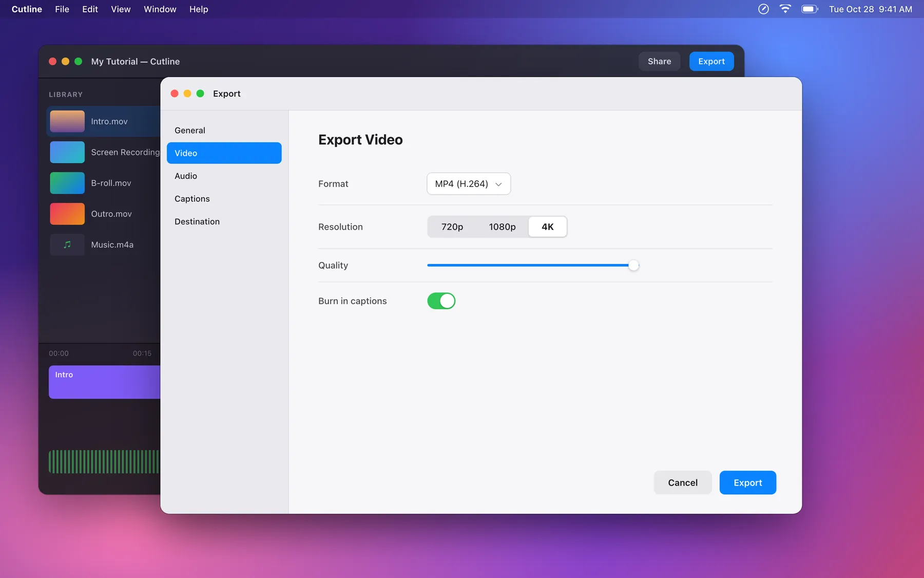
Task: Open the View menu
Action: click(121, 9)
